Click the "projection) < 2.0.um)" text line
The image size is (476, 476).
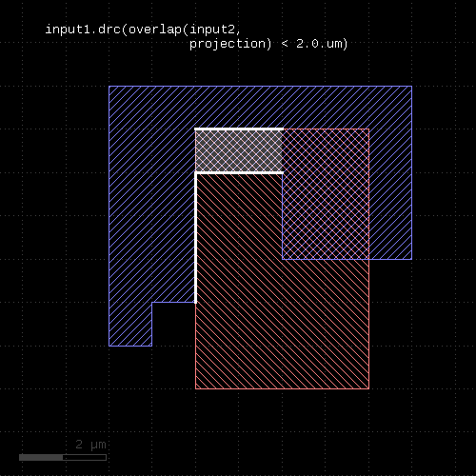click(x=268, y=44)
